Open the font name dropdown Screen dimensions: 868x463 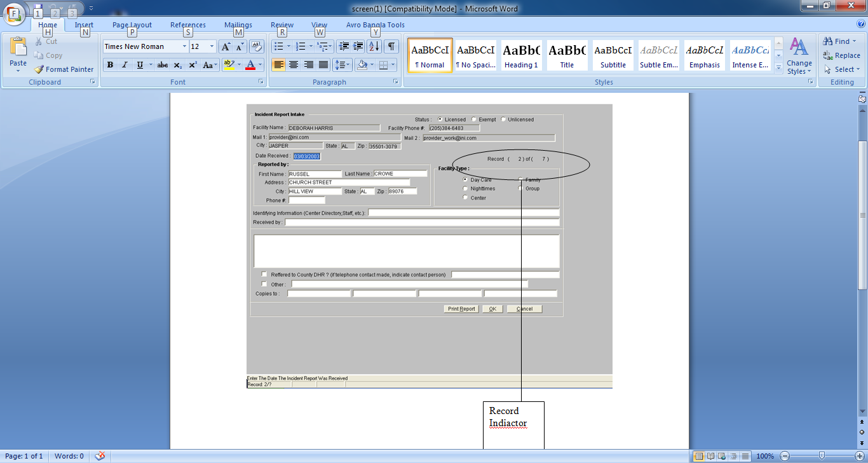[185, 46]
